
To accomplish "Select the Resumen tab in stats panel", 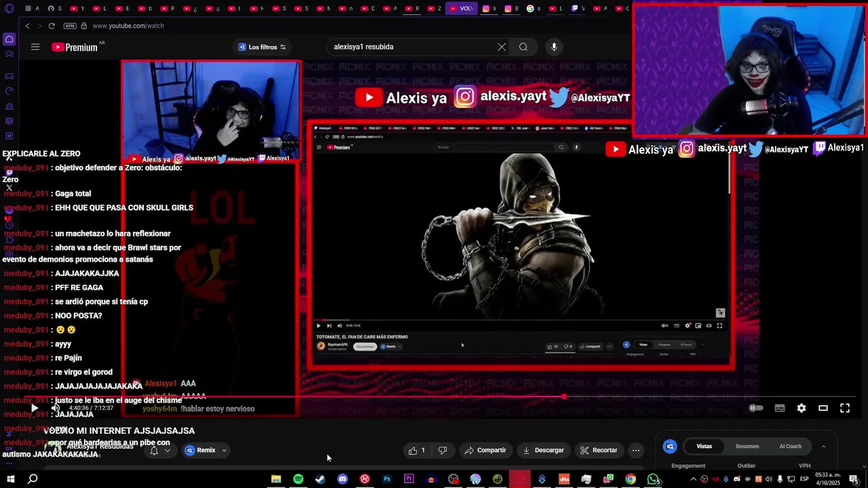I will [x=747, y=446].
